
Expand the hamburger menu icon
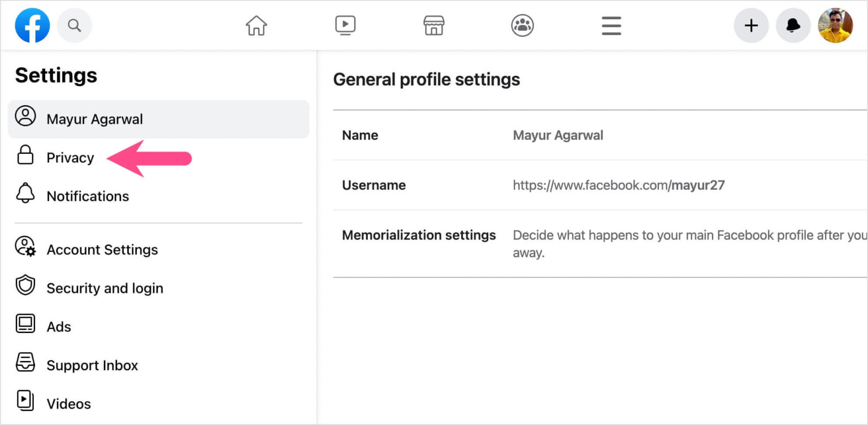tap(611, 25)
